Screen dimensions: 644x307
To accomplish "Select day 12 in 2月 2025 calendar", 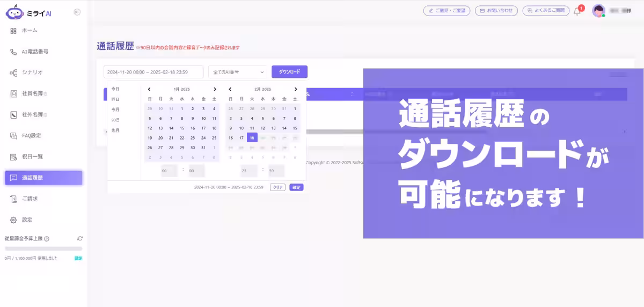I will (x=263, y=128).
